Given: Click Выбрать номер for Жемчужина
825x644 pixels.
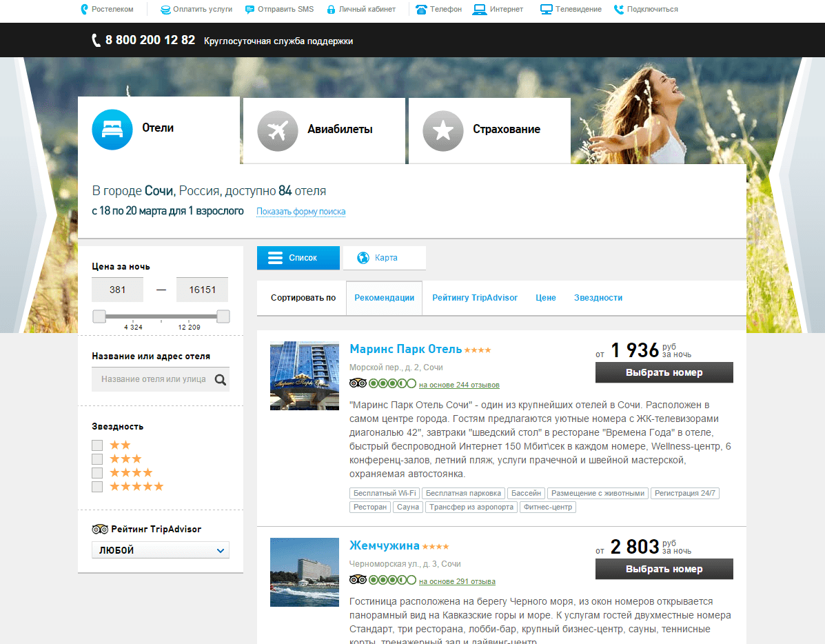Looking at the screenshot, I should point(664,569).
